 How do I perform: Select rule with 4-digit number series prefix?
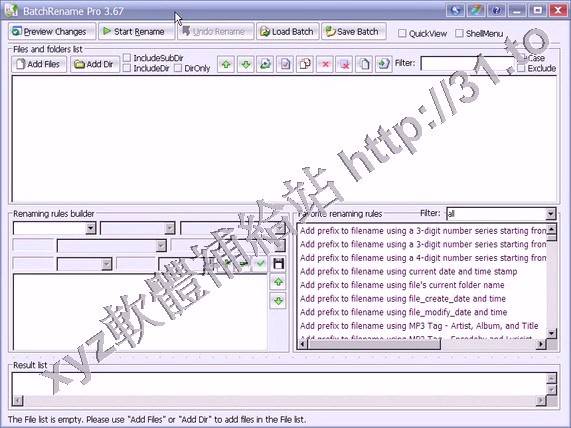coord(422,258)
